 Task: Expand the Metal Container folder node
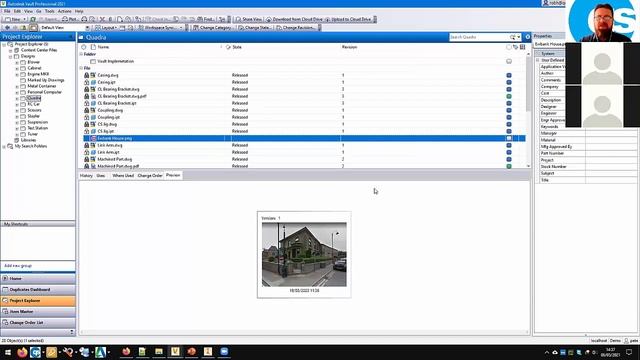pyautogui.click(x=17, y=87)
